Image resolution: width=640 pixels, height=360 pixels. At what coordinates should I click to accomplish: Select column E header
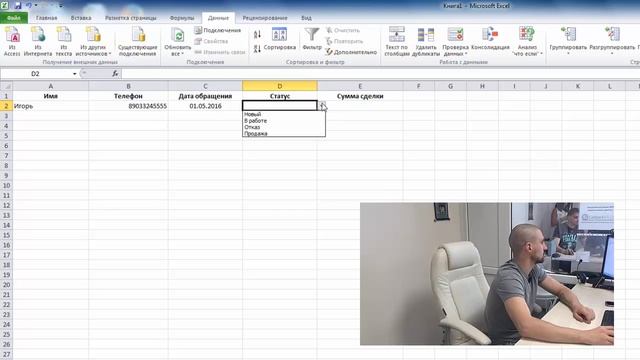coord(360,86)
